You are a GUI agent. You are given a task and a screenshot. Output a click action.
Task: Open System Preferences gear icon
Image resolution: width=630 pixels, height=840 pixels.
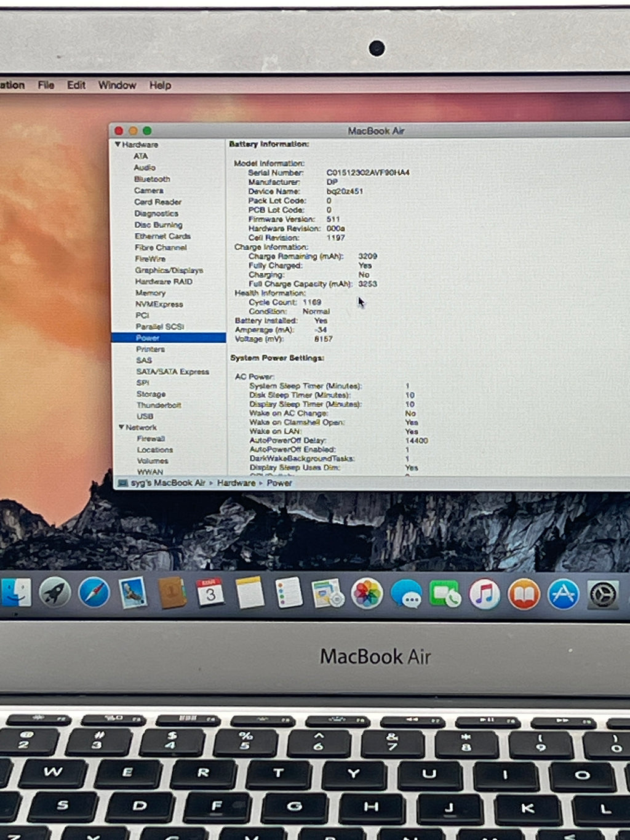tap(603, 595)
